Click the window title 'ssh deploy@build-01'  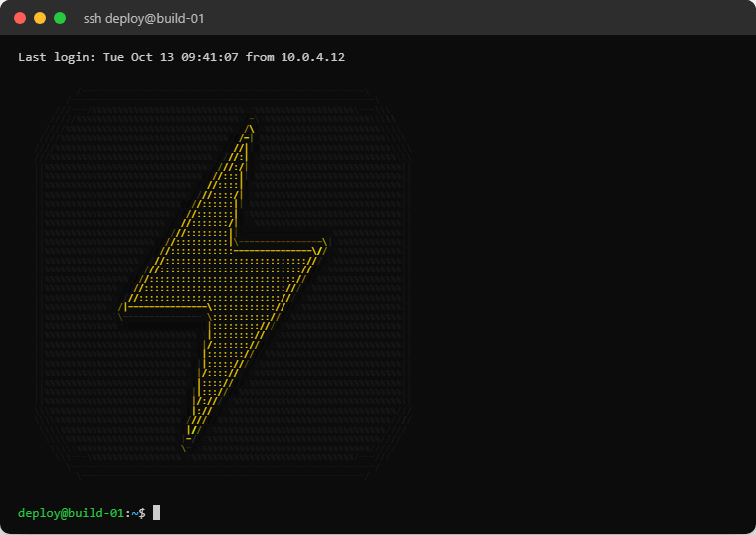tap(143, 18)
